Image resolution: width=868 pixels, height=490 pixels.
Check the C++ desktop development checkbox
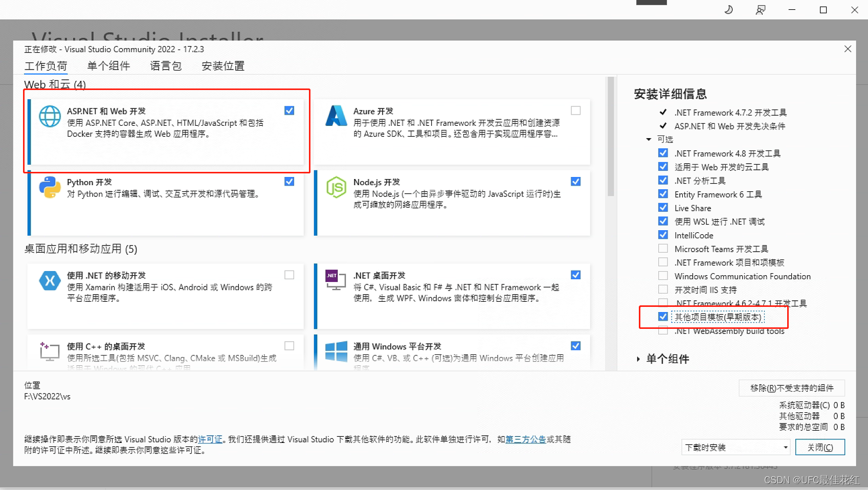click(x=290, y=346)
